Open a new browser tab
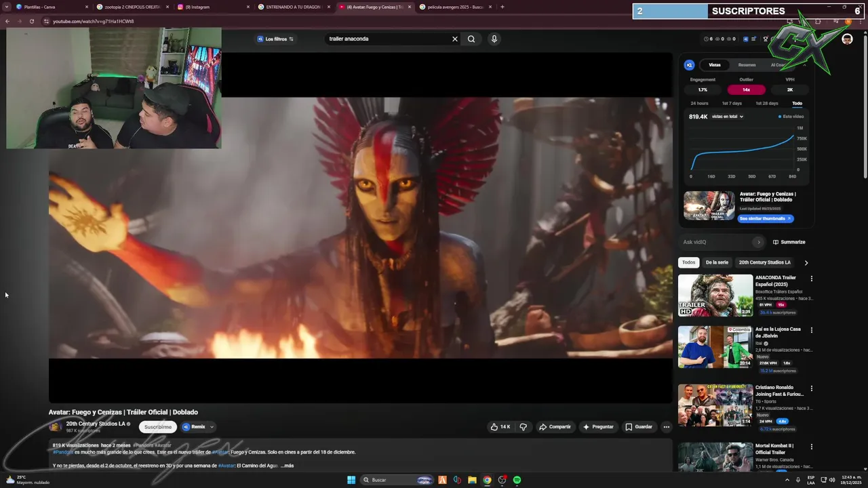 click(x=502, y=7)
